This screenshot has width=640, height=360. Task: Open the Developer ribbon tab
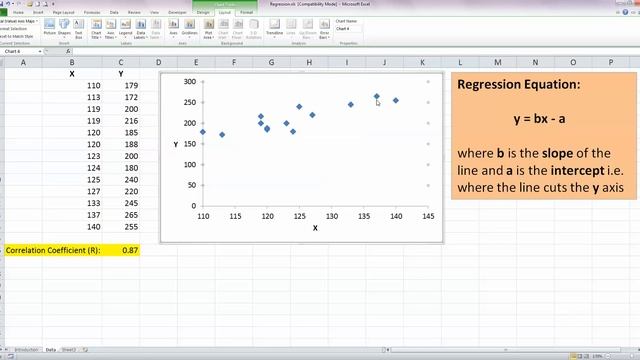pos(177,12)
